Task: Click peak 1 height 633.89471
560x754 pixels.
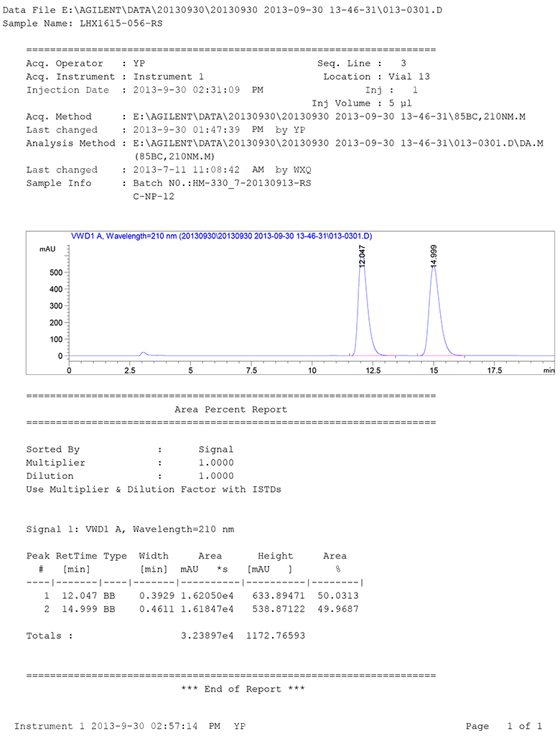Action: coord(279,596)
